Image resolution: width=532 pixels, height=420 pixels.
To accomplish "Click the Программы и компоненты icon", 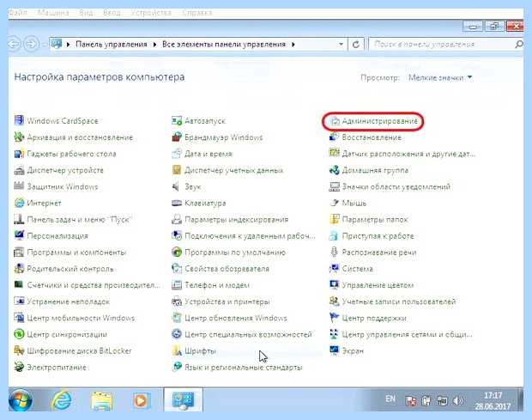I will point(19,252).
